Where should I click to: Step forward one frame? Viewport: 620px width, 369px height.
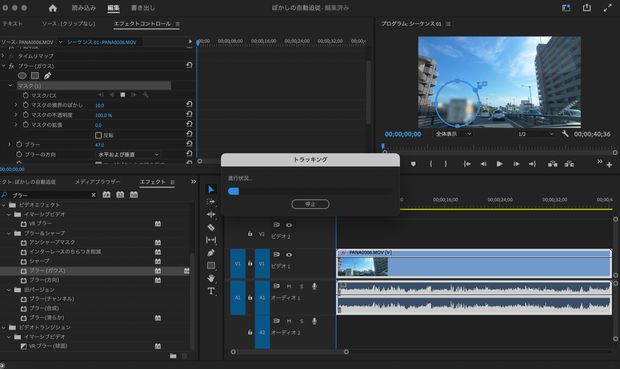pyautogui.click(x=516, y=164)
